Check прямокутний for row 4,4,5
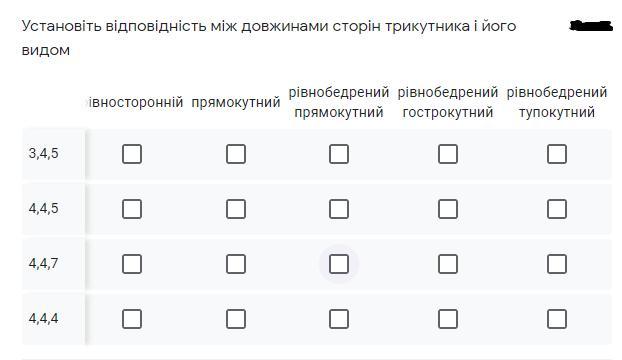622x360 pixels. 236,209
